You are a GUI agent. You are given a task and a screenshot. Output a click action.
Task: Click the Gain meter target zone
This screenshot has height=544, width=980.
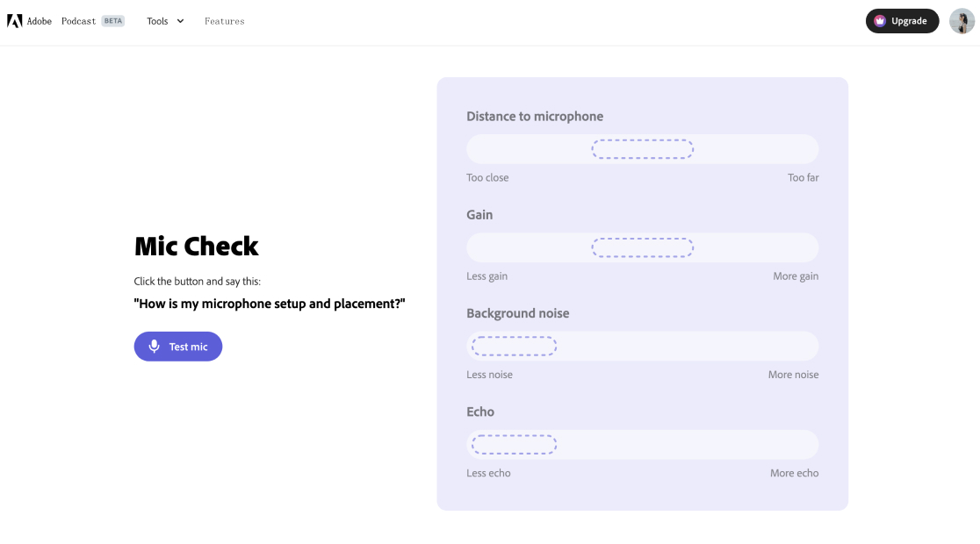coord(643,248)
